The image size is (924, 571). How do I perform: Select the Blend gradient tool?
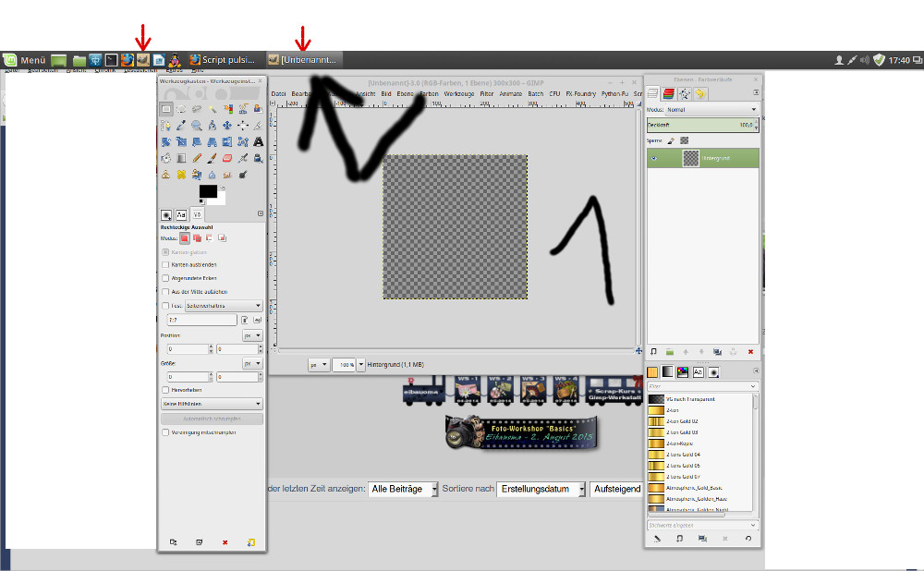click(181, 158)
